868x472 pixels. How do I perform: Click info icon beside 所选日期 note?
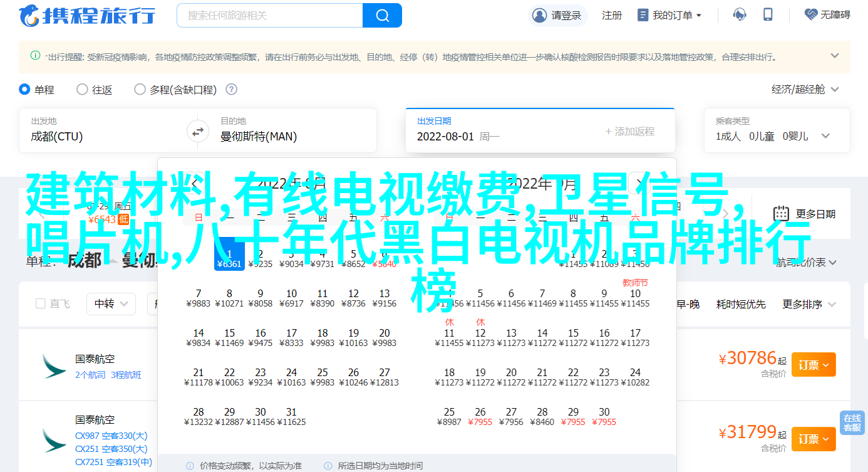coord(328,466)
